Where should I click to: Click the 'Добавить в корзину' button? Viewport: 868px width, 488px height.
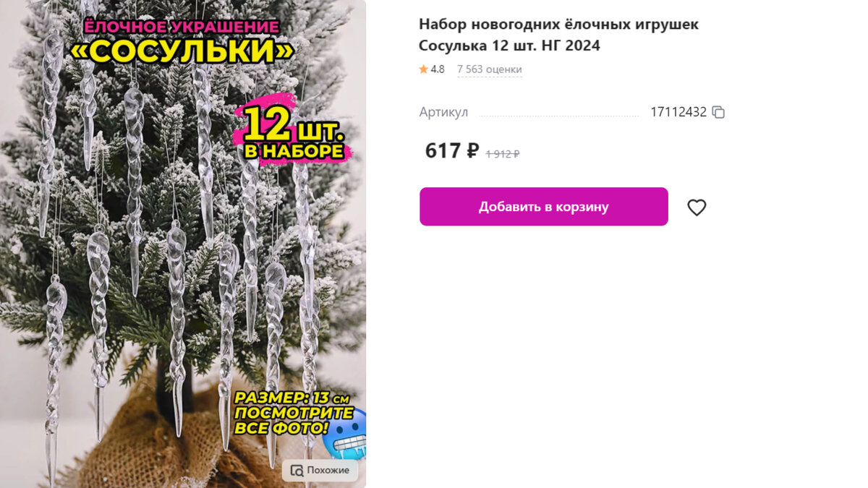pos(544,207)
